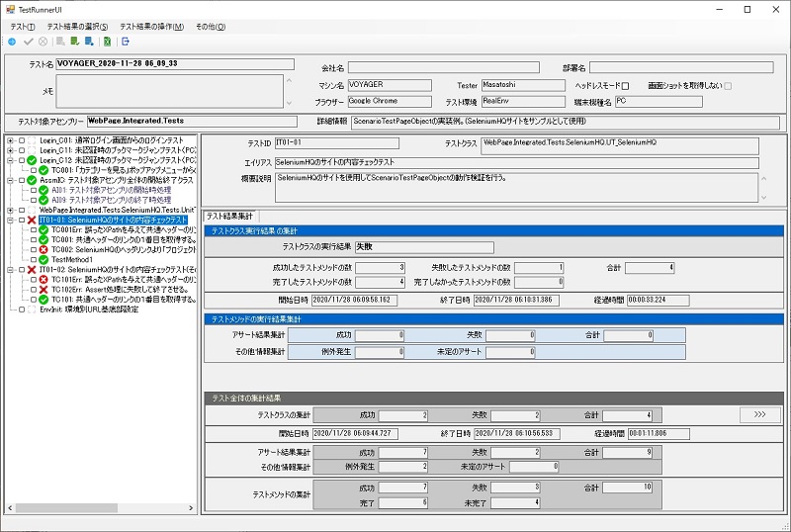
Task: Click the tree's right scroll arrow
Action: point(191,507)
